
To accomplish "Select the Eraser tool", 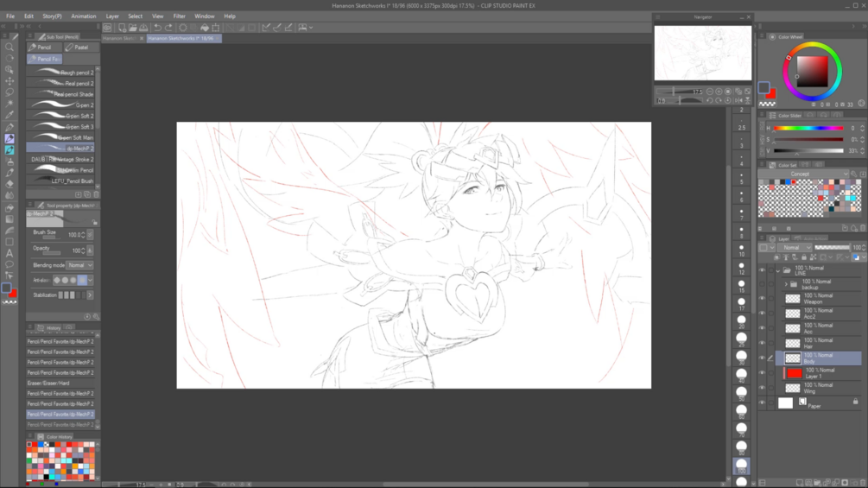I will 10,184.
